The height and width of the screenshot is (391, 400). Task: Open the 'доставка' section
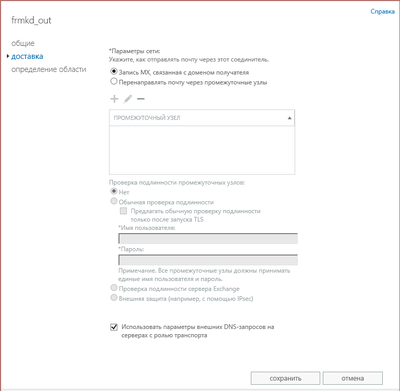[27, 56]
